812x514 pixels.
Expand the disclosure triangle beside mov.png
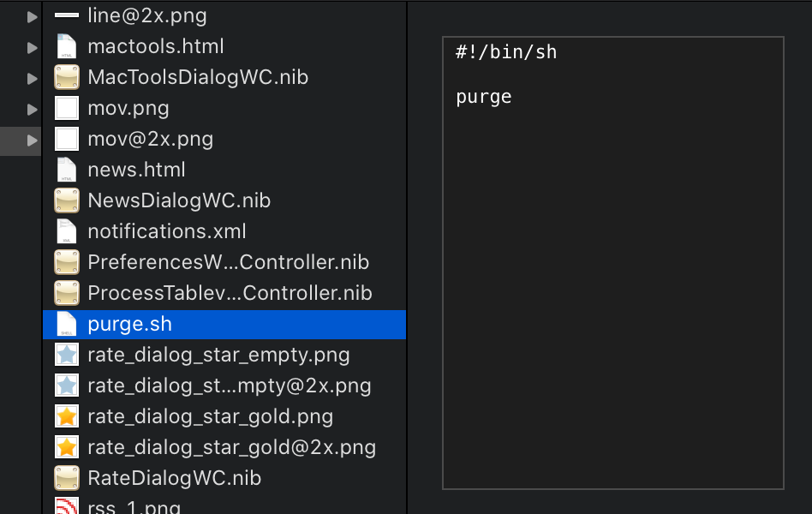[32, 110]
